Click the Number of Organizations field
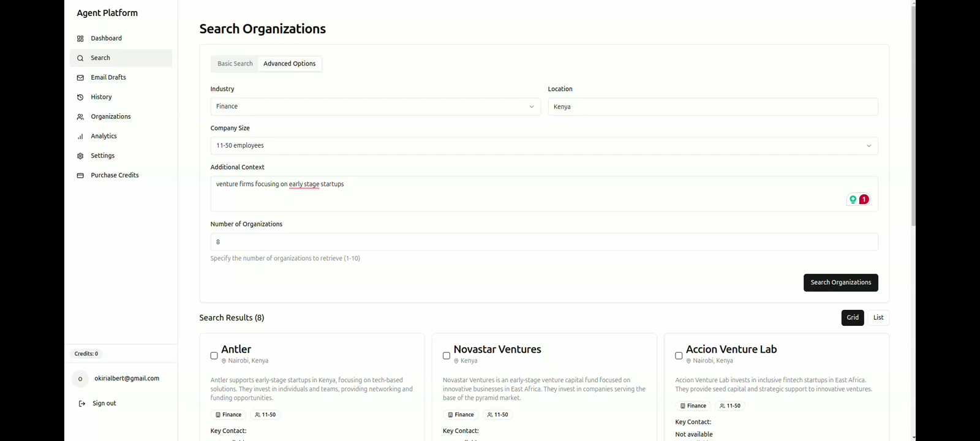Image resolution: width=980 pixels, height=441 pixels. pyautogui.click(x=544, y=242)
